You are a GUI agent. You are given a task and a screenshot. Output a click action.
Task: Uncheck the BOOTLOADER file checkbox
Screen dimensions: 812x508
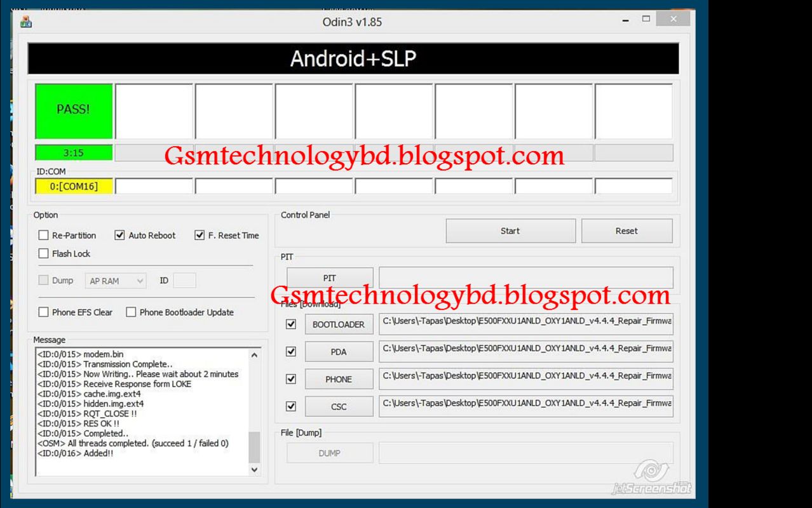[x=291, y=324]
